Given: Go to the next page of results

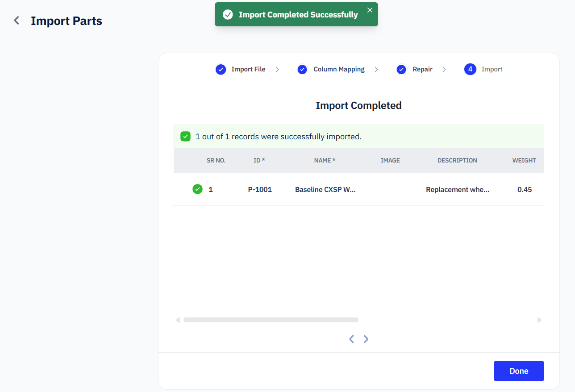Looking at the screenshot, I should point(366,339).
